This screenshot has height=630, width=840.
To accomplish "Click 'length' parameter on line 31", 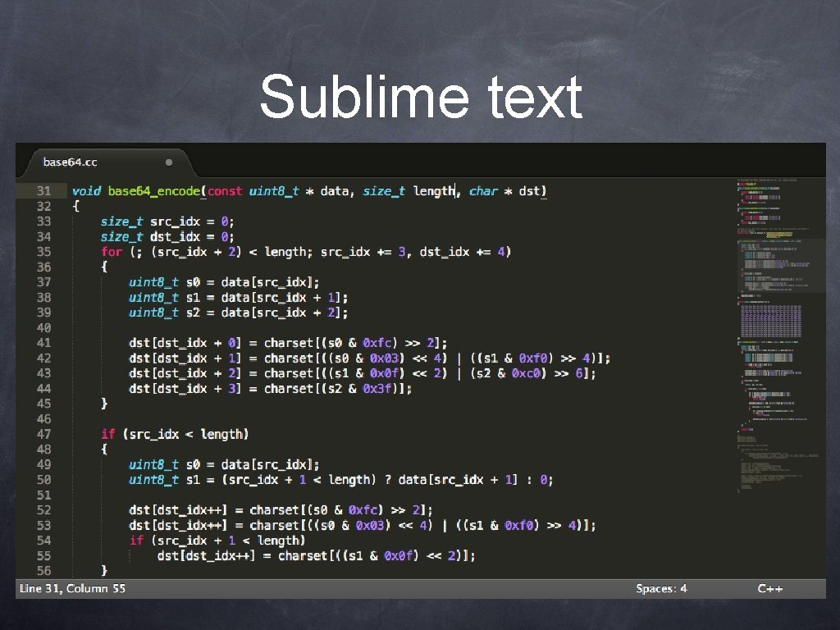I will coord(434,191).
